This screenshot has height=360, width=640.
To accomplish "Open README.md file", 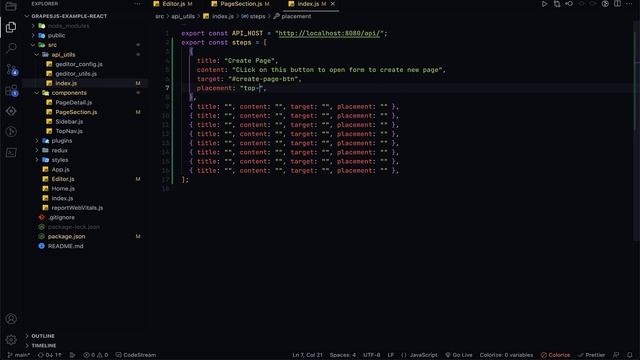I will coord(65,246).
